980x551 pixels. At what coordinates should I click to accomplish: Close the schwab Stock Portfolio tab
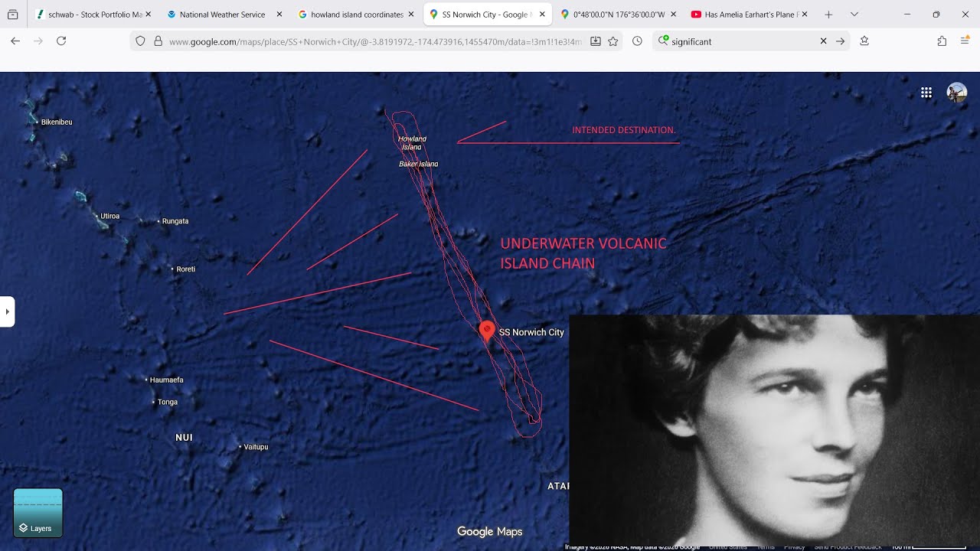(x=148, y=15)
